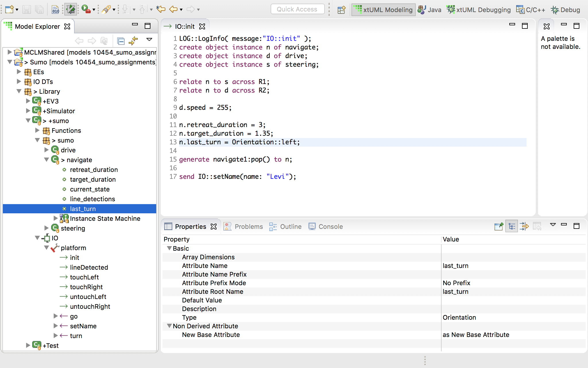
Task: Click the Back navigation arrow in toolbar
Action: pyautogui.click(x=173, y=9)
